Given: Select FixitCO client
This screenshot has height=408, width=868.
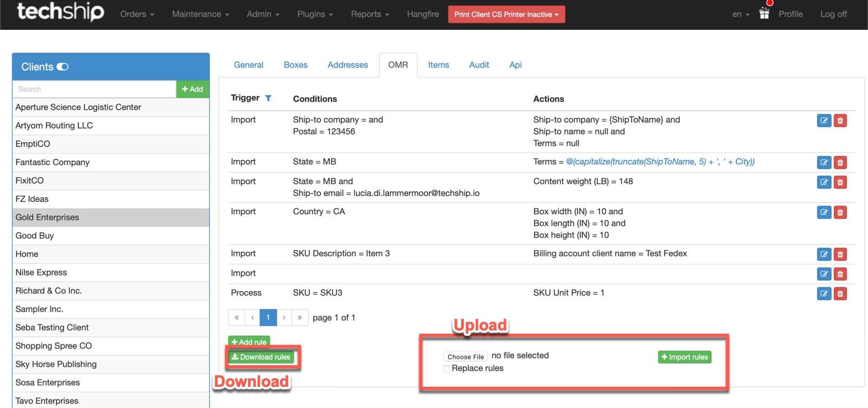Looking at the screenshot, I should 111,181.
